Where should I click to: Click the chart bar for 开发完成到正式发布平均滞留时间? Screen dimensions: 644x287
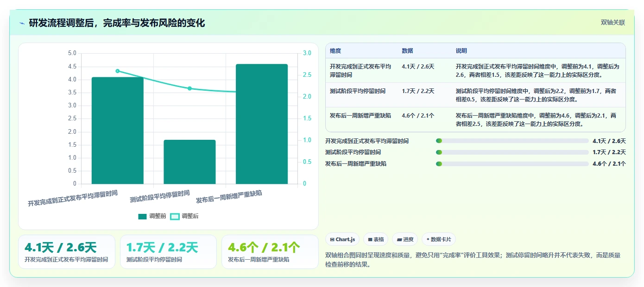117,131
